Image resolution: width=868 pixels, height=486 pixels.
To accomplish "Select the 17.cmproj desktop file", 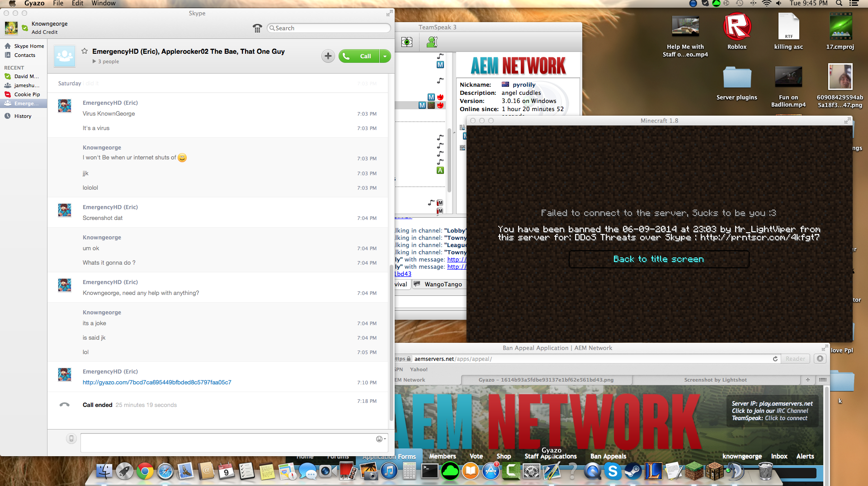I will click(x=840, y=32).
